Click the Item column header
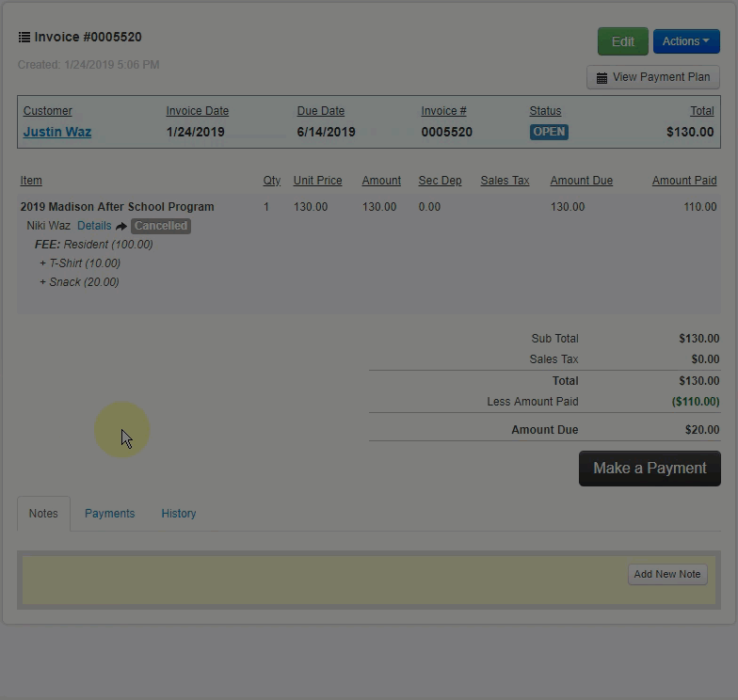Viewport: 738px width, 700px height. 31,181
